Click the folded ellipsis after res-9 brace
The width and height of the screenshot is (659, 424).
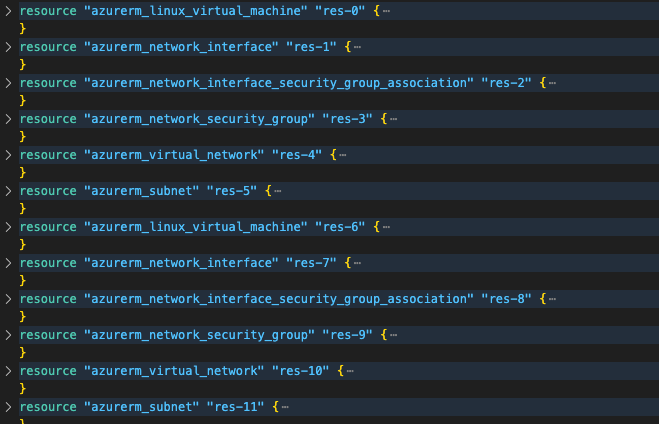click(393, 336)
